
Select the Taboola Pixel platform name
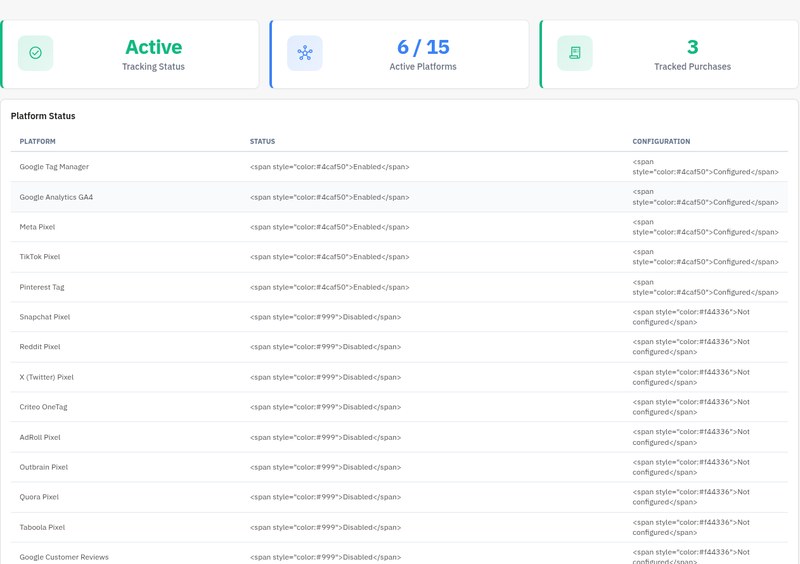pyautogui.click(x=42, y=527)
